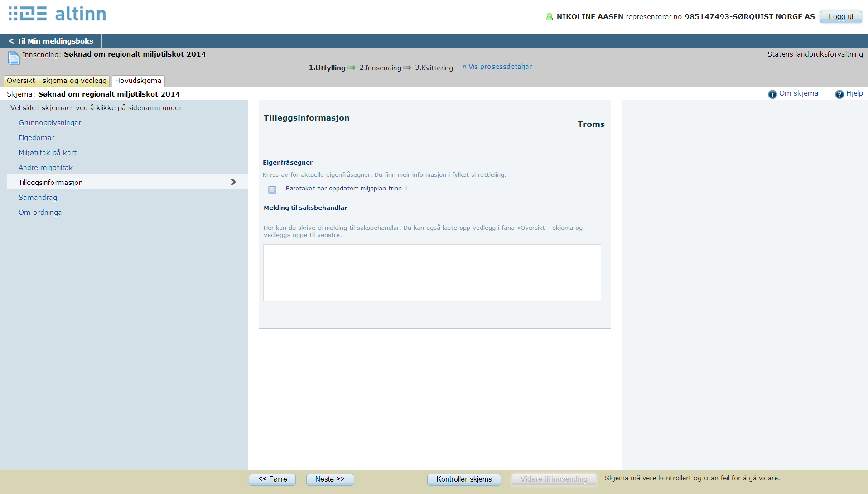Click 'Statens landbruksforvaltning' text

click(815, 54)
